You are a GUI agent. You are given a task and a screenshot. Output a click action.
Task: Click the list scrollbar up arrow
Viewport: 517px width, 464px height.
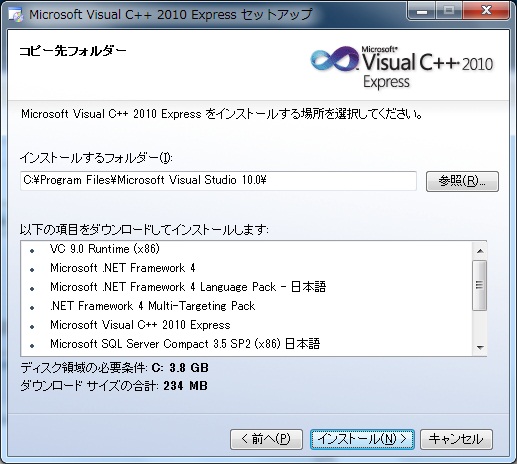(480, 251)
